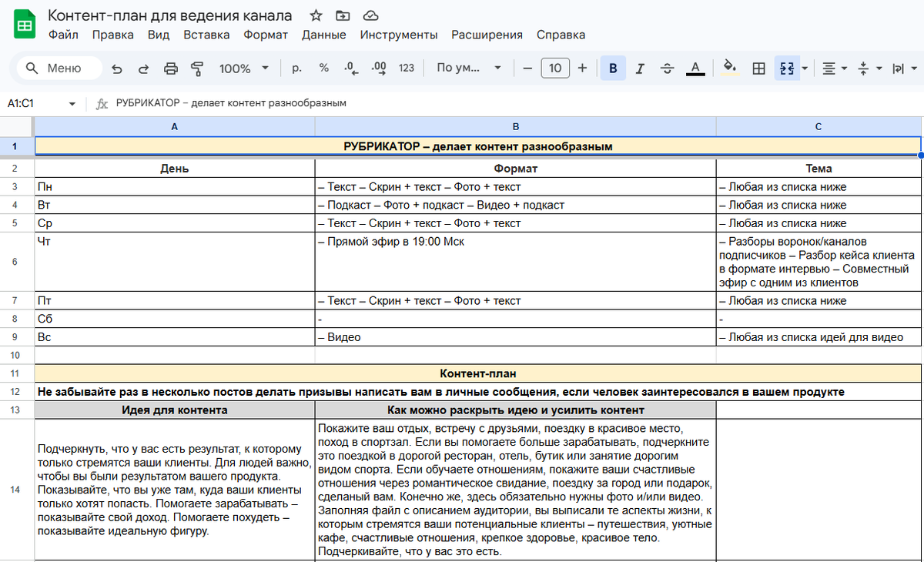
Task: Open the font dropdown По ум...
Action: pyautogui.click(x=469, y=69)
